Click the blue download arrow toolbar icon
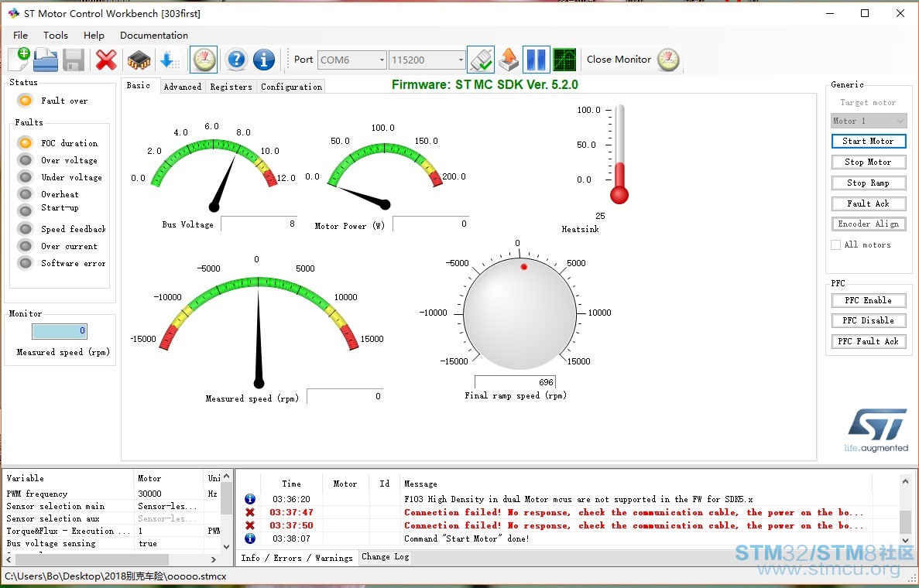919x588 pixels. click(x=169, y=60)
